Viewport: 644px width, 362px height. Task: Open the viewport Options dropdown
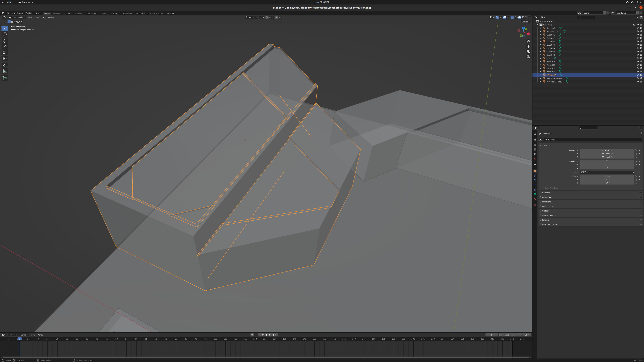pos(526,22)
